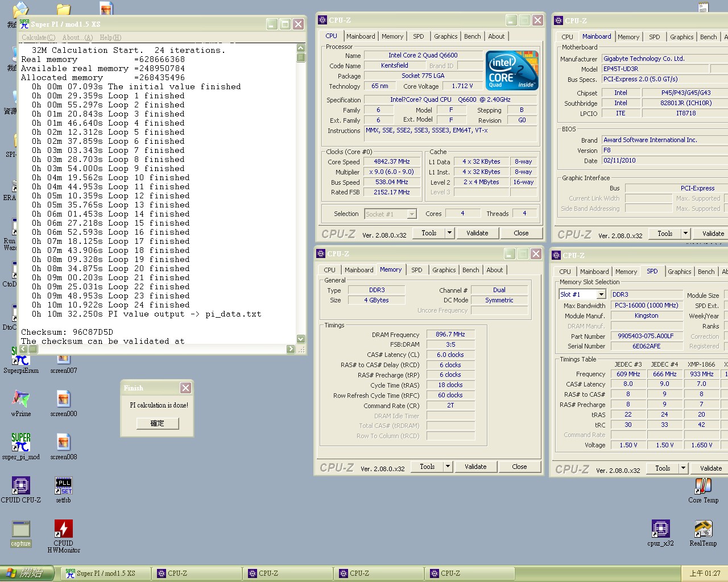Click CPU-Z CPU window title icon
728x582 pixels.
click(x=322, y=20)
